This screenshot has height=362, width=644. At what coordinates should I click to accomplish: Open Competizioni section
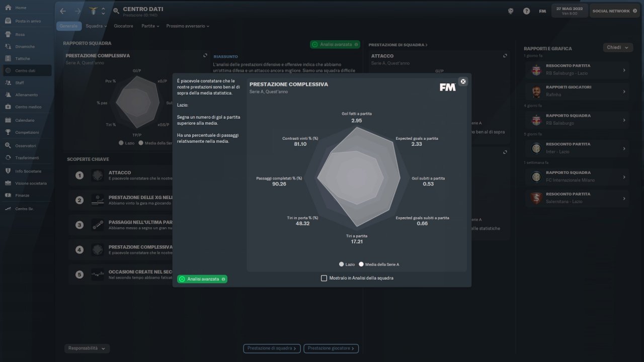coord(27,132)
